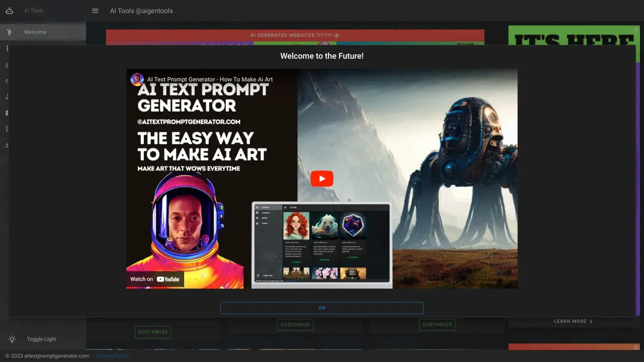Image resolution: width=644 pixels, height=362 pixels.
Task: Click the middle card's Customize button behind the dialog
Action: (x=295, y=325)
